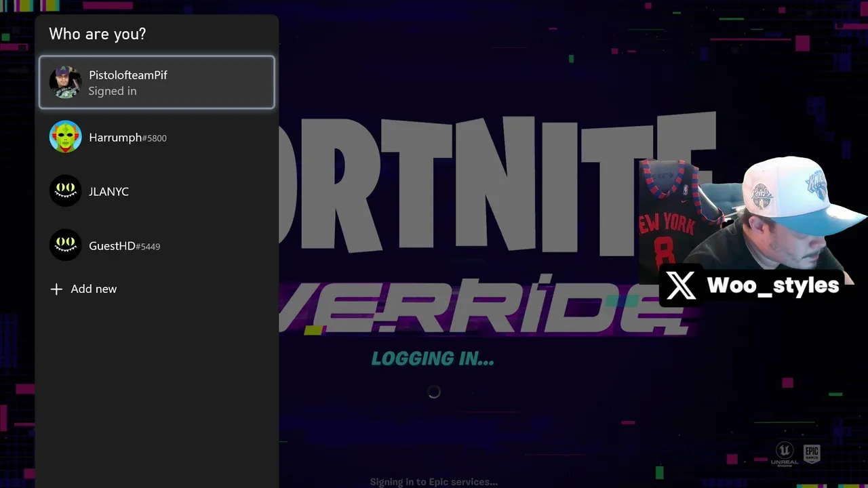868x488 pixels.
Task: Click the Unreal Engine logo
Action: [785, 454]
